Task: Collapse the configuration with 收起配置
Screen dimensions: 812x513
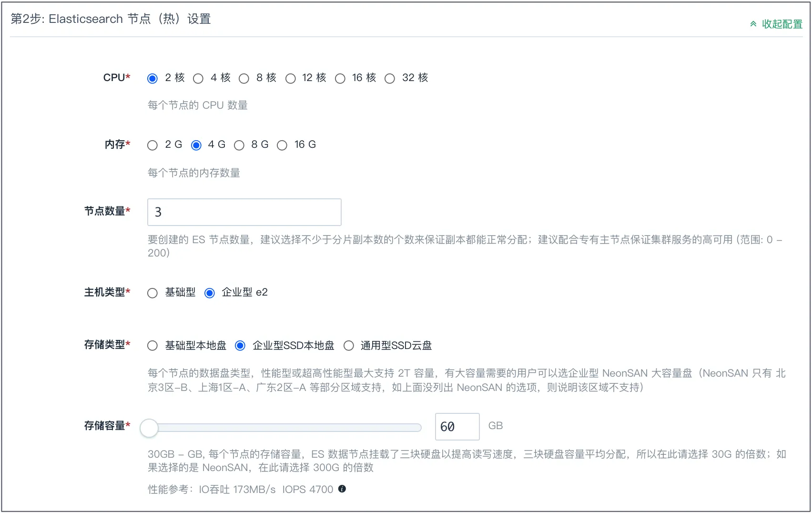Action: tap(776, 24)
